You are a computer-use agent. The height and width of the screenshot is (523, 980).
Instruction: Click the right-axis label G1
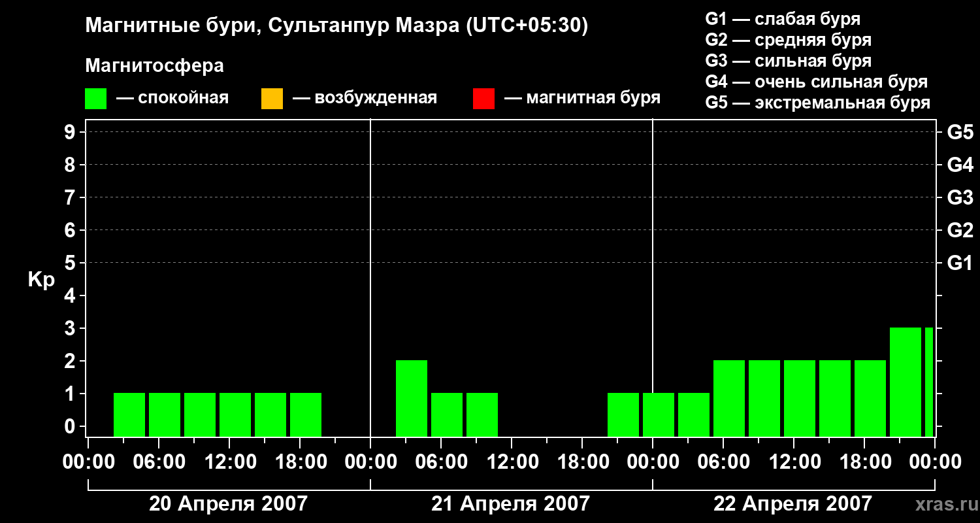960,263
